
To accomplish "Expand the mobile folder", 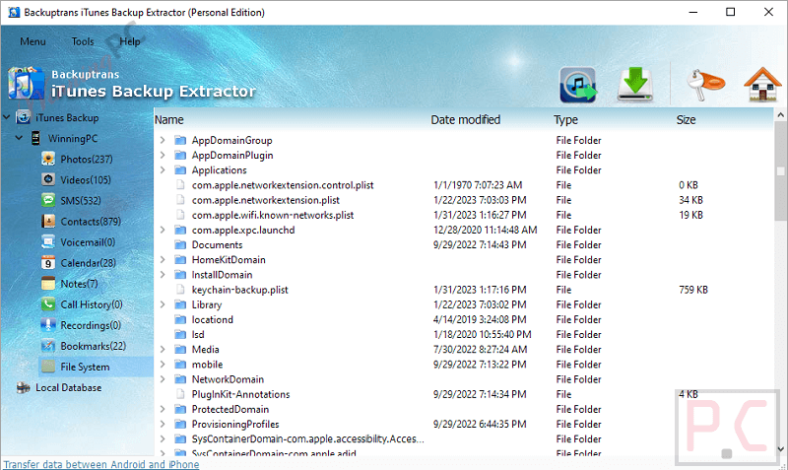I will point(163,364).
